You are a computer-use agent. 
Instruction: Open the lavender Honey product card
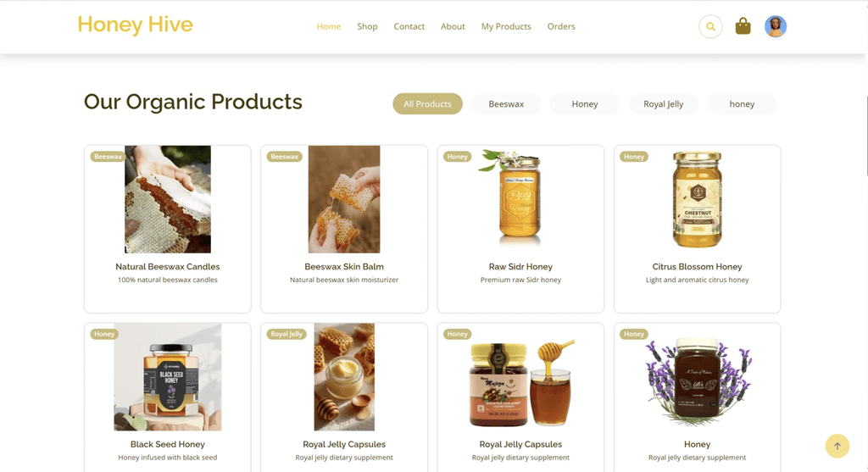(x=697, y=397)
